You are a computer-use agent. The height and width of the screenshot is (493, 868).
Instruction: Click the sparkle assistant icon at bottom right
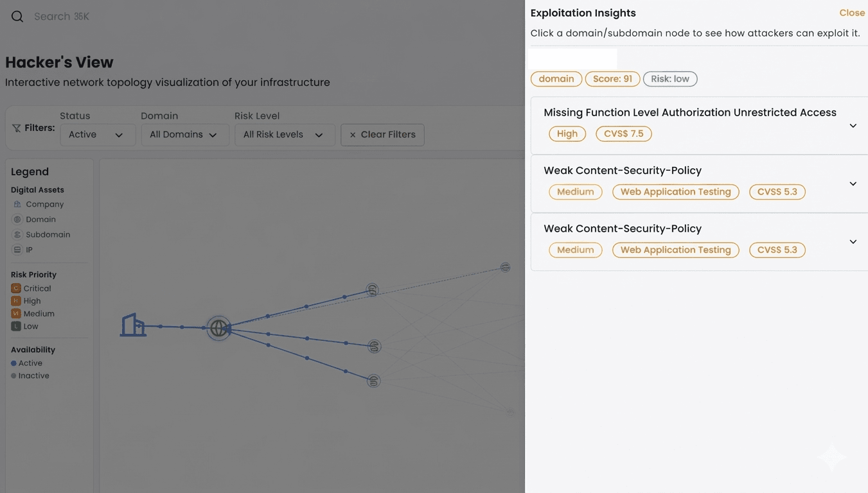click(x=832, y=457)
